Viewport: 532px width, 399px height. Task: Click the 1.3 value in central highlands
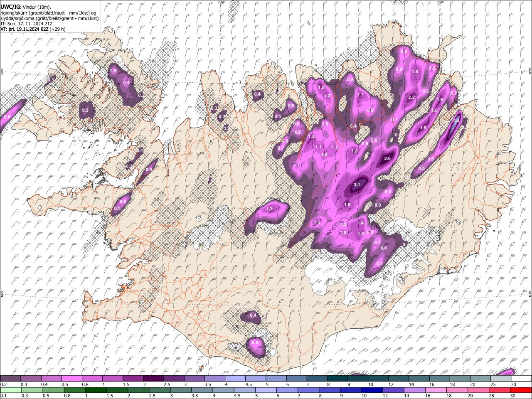click(269, 209)
